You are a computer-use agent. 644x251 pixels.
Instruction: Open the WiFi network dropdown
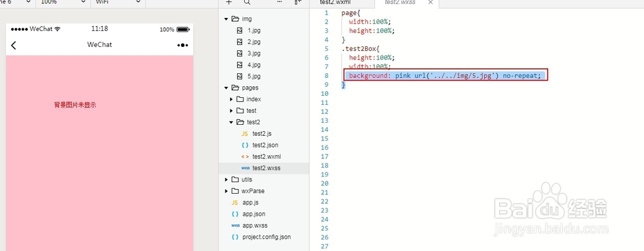tap(118, 2)
